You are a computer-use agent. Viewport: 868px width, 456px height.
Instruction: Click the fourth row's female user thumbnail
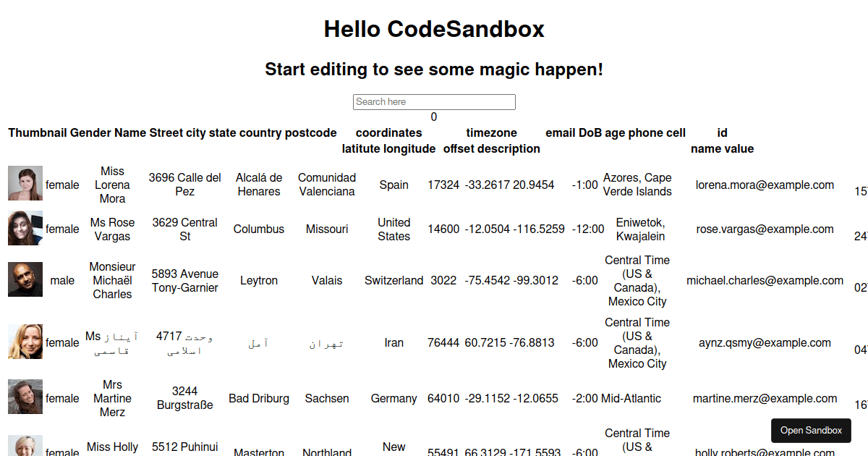(x=25, y=341)
